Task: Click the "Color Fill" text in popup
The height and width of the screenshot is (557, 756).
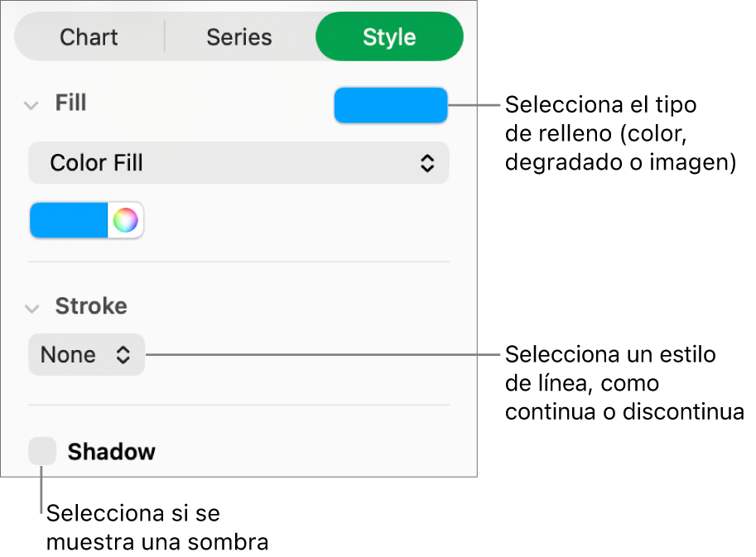Action: 97,163
